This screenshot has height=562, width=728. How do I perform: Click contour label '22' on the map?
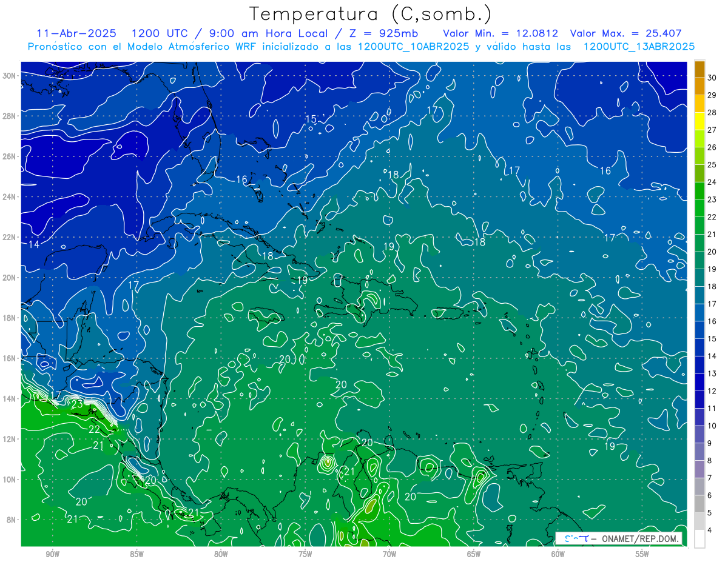tap(95, 429)
